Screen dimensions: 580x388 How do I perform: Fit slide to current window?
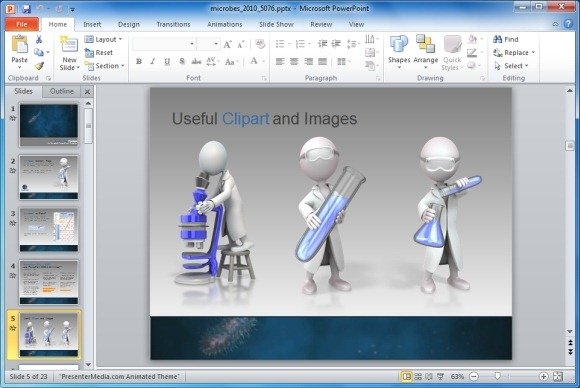coord(557,377)
